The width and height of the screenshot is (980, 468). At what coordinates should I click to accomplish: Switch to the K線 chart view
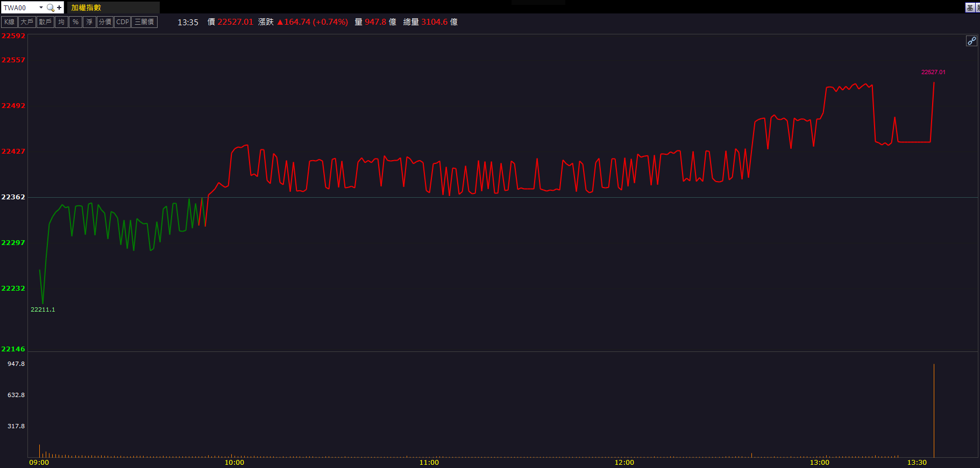(x=10, y=22)
